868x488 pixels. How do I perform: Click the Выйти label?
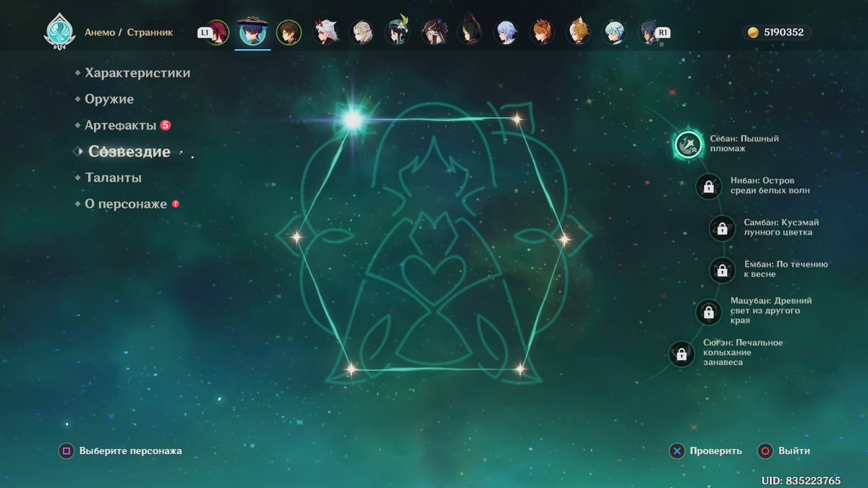pos(794,451)
